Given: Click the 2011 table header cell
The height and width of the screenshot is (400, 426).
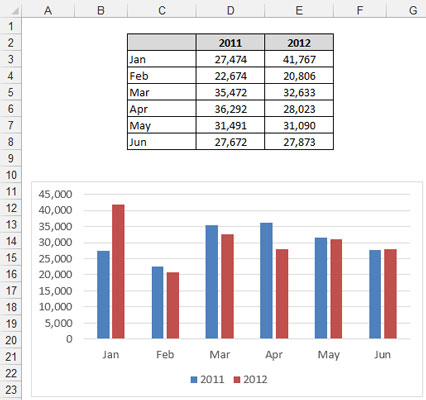Looking at the screenshot, I should (230, 42).
